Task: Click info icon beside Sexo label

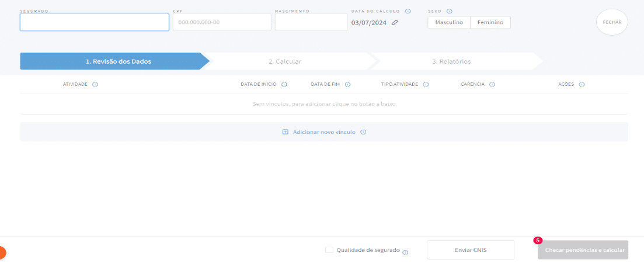Action: point(449,11)
